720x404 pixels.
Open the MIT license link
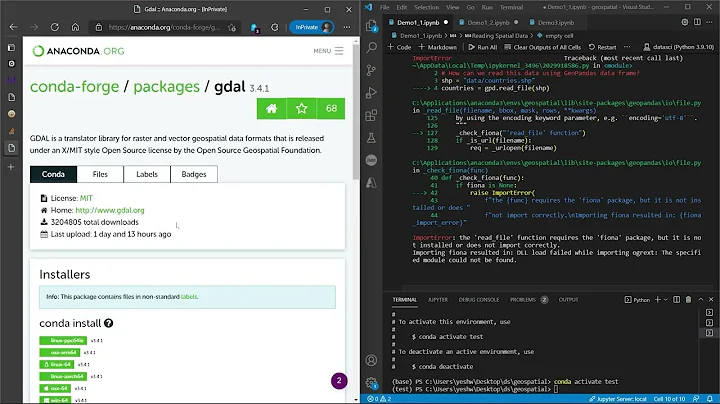pyautogui.click(x=86, y=198)
